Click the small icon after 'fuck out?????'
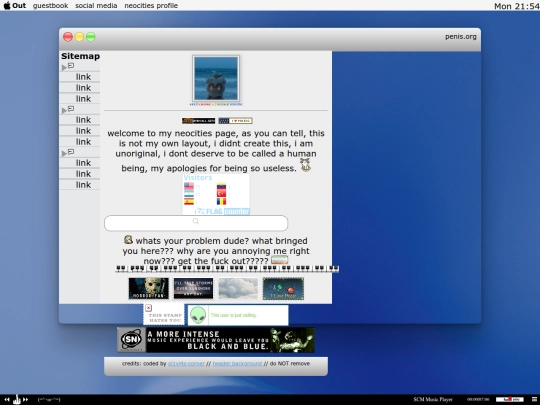This screenshot has width=540, height=405. click(280, 260)
